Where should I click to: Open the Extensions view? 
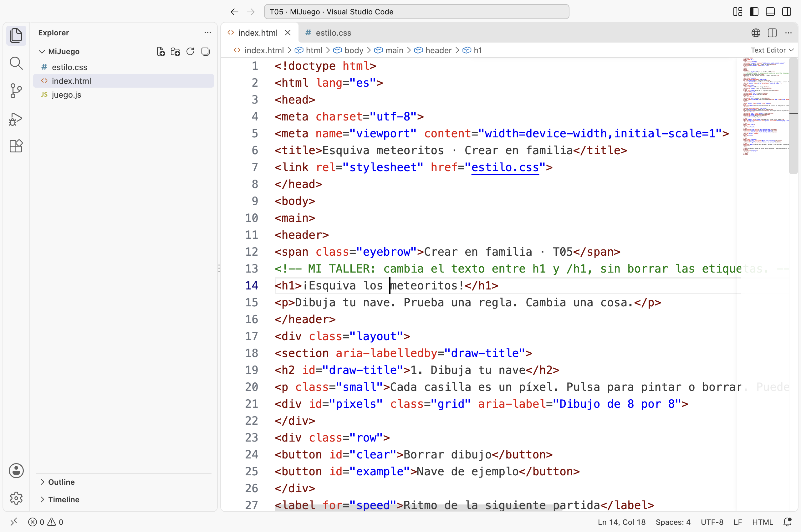[16, 146]
